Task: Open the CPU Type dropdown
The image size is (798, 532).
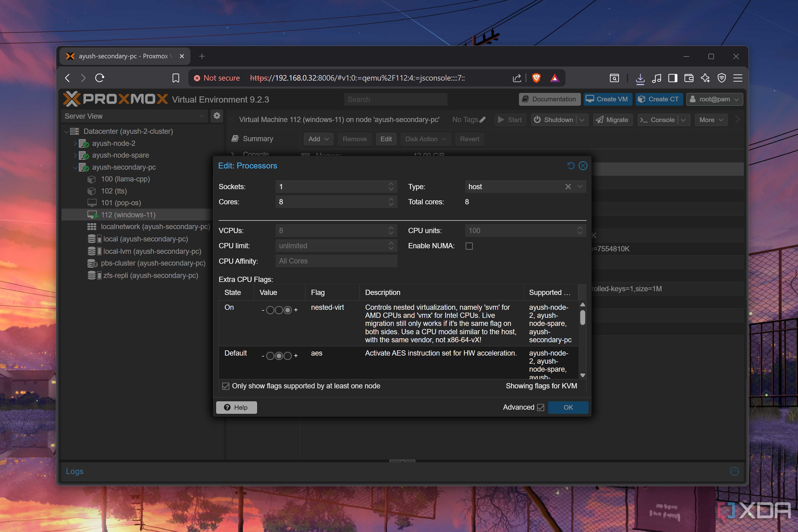Action: 580,186
